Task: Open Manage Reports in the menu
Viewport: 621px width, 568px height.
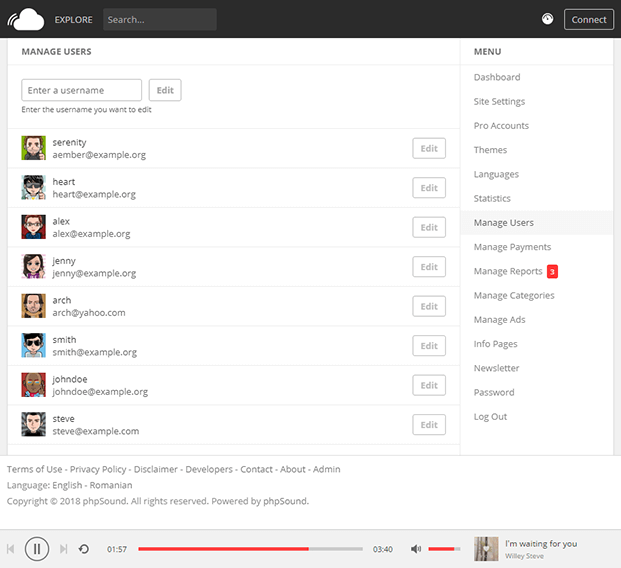Action: tap(508, 271)
